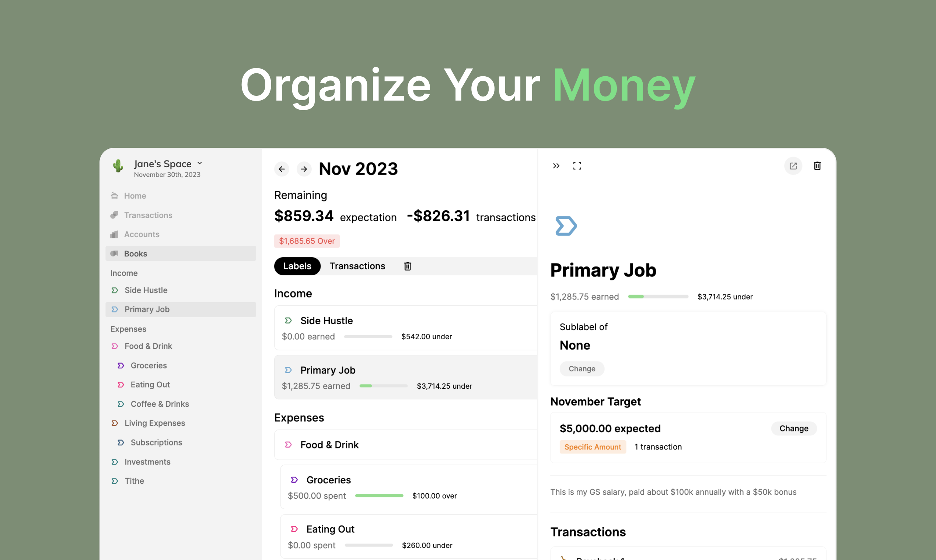Viewport: 936px width, 560px height.
Task: Expand the Books section in sidebar
Action: click(x=136, y=253)
